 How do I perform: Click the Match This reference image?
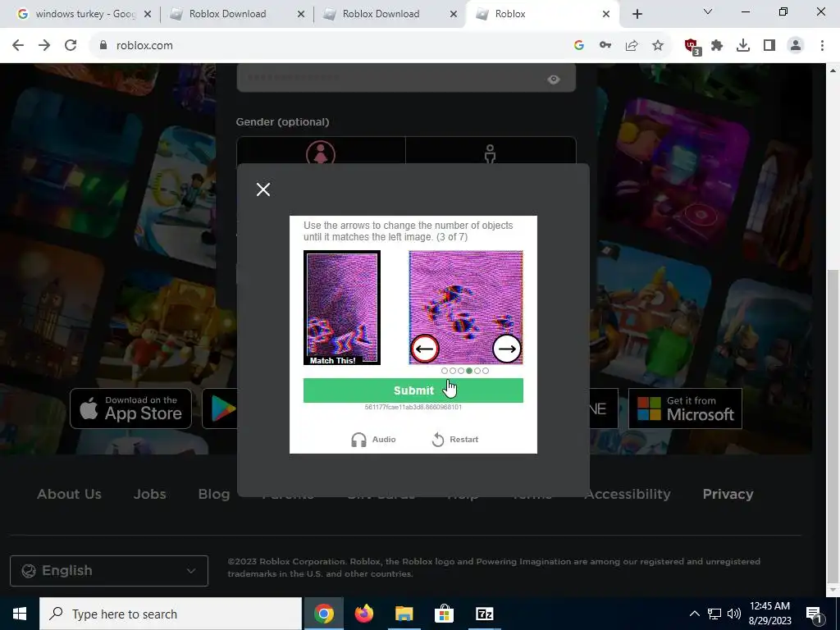tap(342, 308)
